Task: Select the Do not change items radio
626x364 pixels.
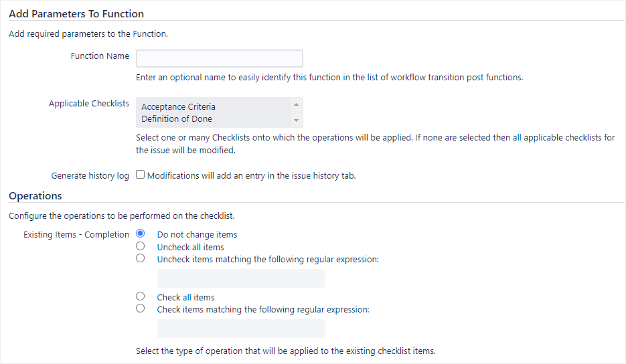Action: [141, 234]
